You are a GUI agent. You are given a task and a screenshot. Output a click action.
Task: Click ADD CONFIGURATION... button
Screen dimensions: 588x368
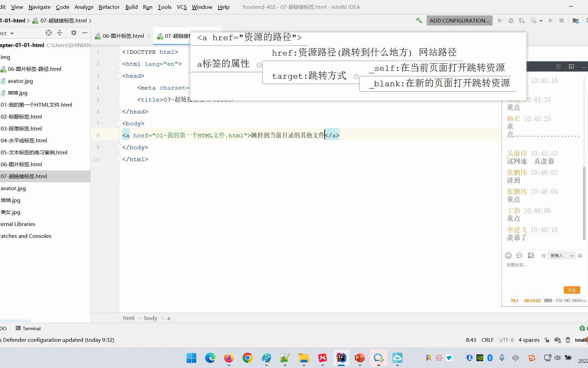click(x=459, y=20)
